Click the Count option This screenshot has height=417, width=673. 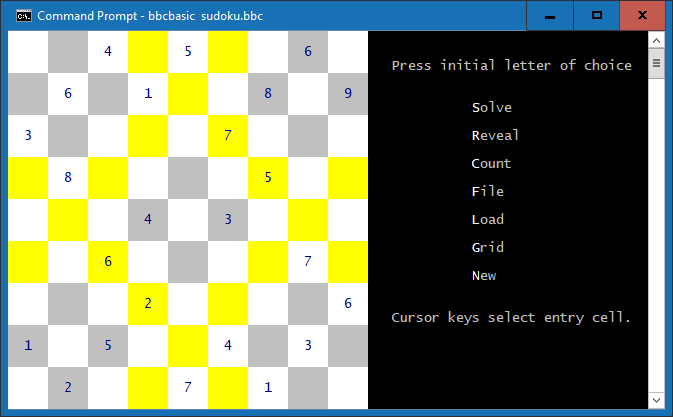(x=491, y=163)
